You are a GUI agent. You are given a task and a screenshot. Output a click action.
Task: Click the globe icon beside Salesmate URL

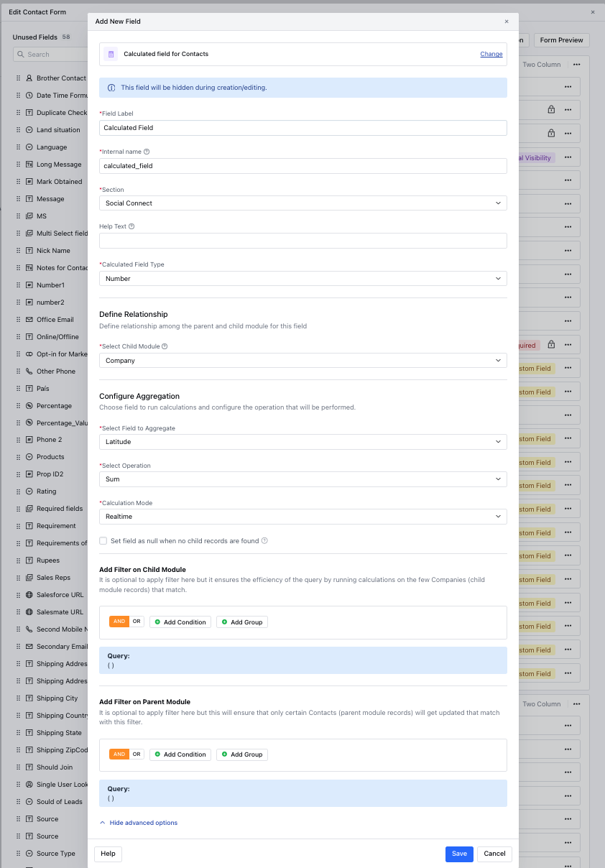[x=29, y=612]
